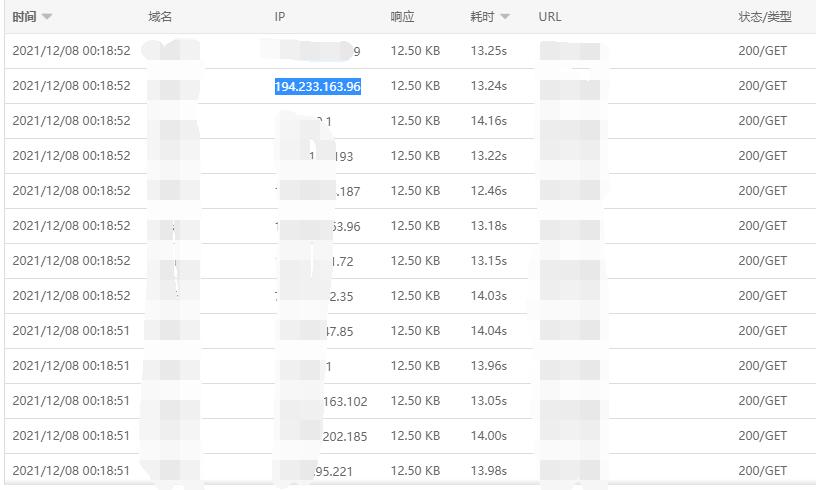Click the 13.25s duration cell
The image size is (816, 490).
pyautogui.click(x=489, y=51)
